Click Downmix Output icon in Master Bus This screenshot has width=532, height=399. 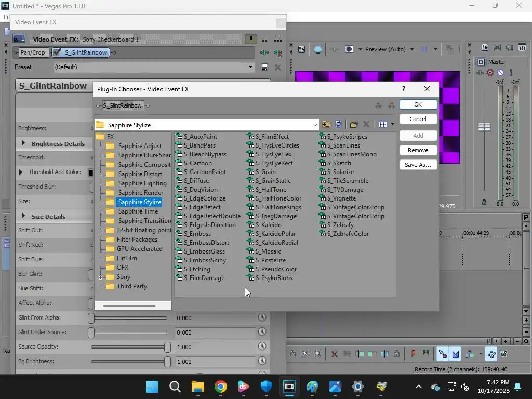tap(497, 47)
